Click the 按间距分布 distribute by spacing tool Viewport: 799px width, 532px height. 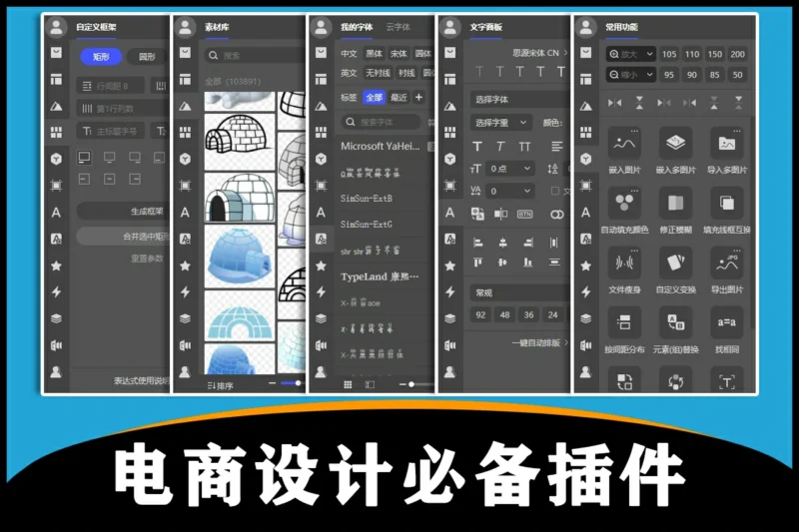pyautogui.click(x=624, y=322)
